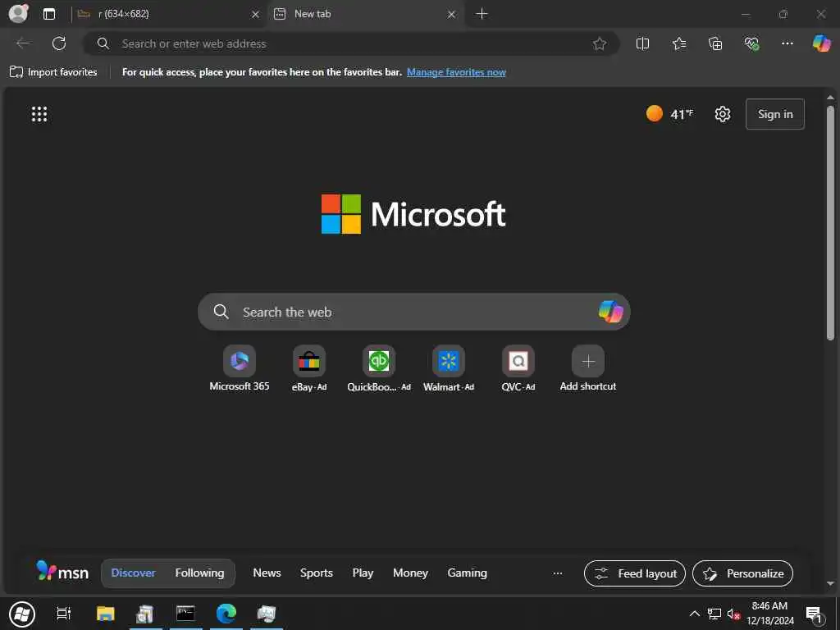Open the Collections icon
Image resolution: width=840 pixels, height=630 pixels.
coord(715,43)
